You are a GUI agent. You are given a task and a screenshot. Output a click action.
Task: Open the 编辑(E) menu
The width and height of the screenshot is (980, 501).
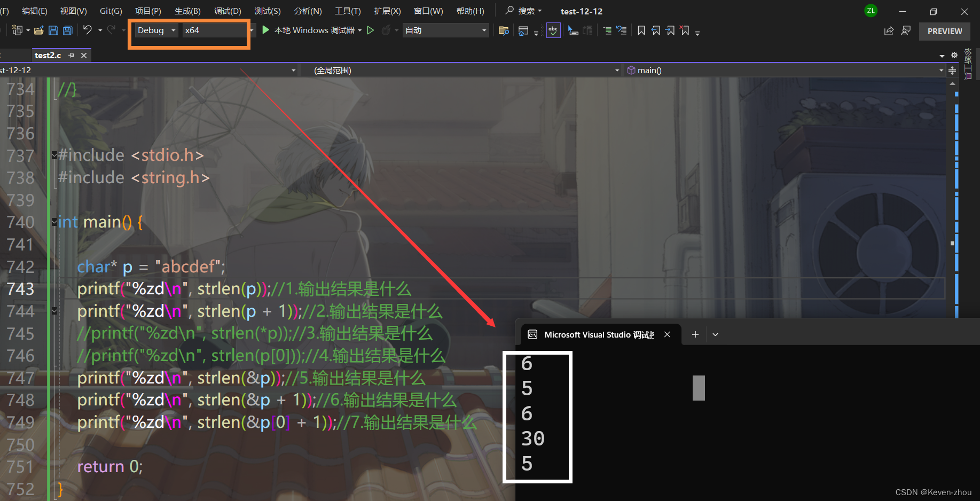[34, 11]
